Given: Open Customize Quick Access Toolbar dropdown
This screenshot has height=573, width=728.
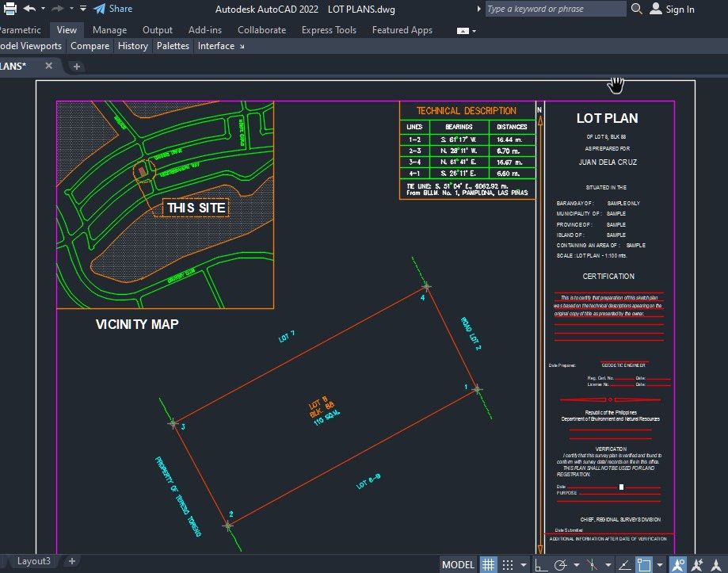Looking at the screenshot, I should pos(83,9).
